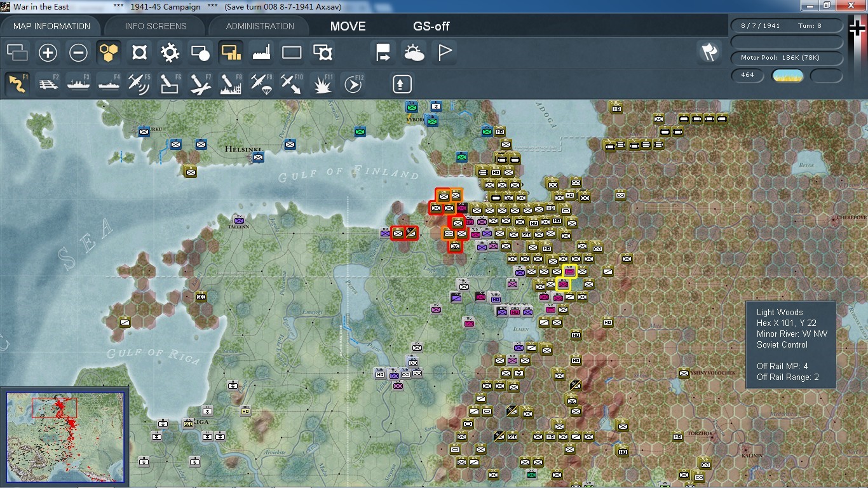Click the rectangle with circle icon
868x488 pixels.
pos(200,52)
